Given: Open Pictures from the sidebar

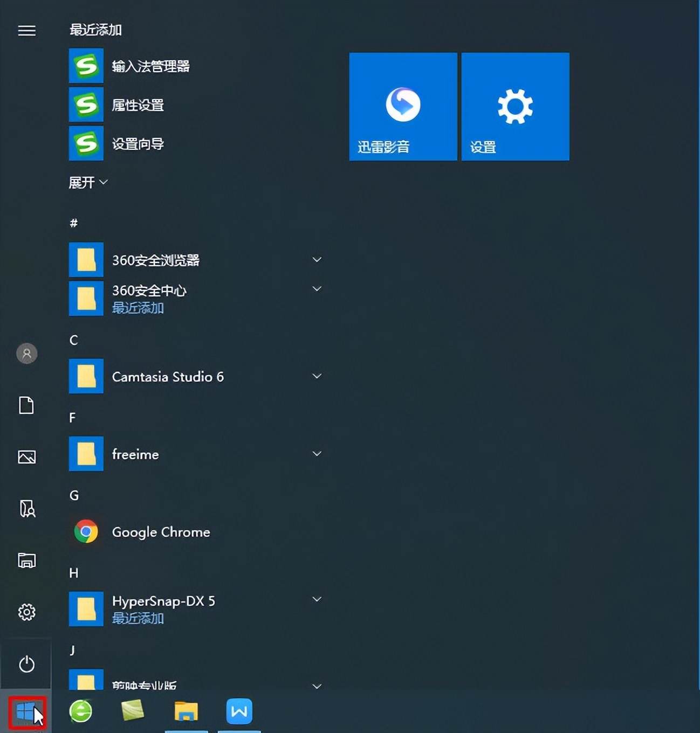Looking at the screenshot, I should pyautogui.click(x=26, y=456).
